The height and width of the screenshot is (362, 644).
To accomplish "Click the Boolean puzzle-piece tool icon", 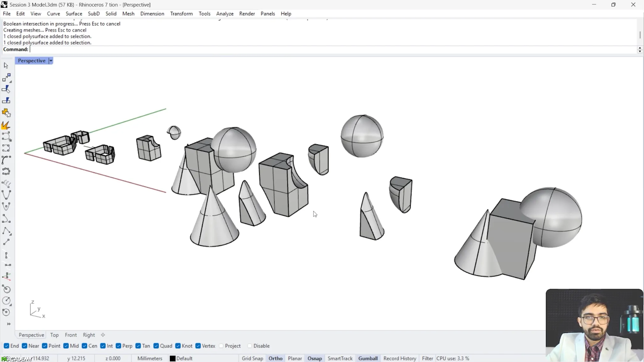I will pos(6,113).
